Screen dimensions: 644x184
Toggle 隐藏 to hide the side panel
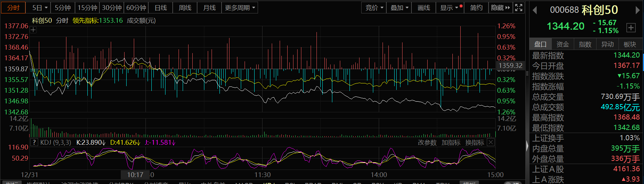pos(501,8)
